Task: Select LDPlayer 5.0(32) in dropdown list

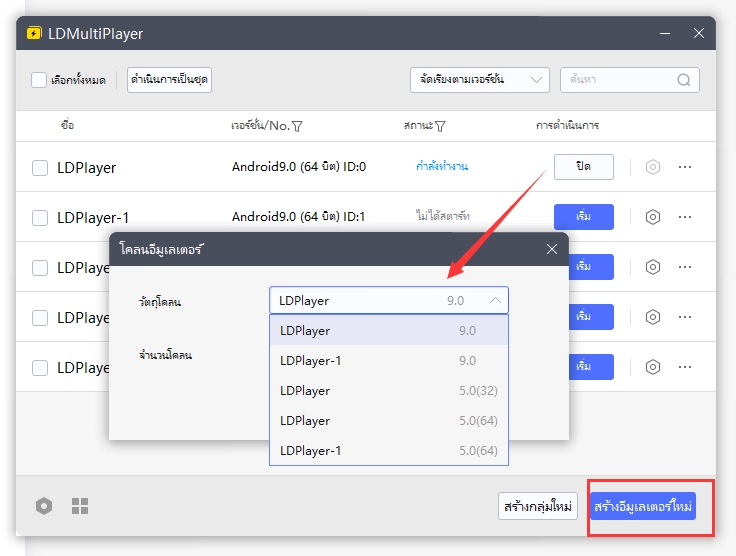Action: tap(389, 390)
